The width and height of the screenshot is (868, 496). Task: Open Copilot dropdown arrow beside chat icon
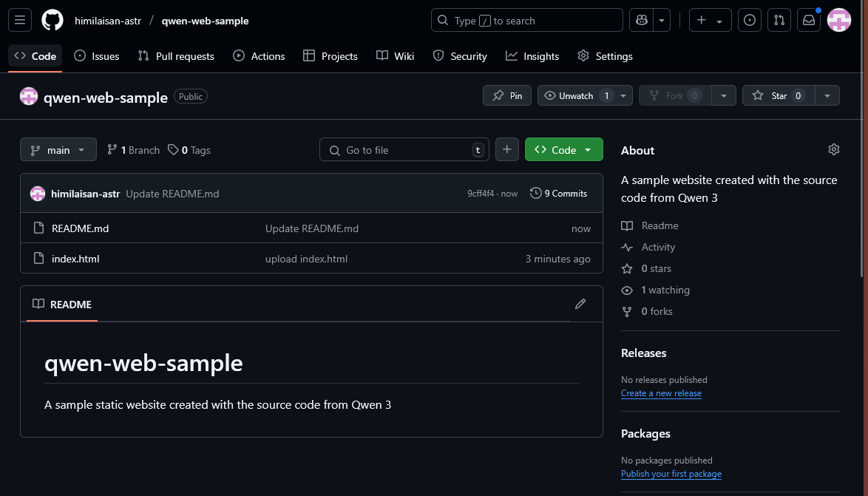pyautogui.click(x=662, y=21)
